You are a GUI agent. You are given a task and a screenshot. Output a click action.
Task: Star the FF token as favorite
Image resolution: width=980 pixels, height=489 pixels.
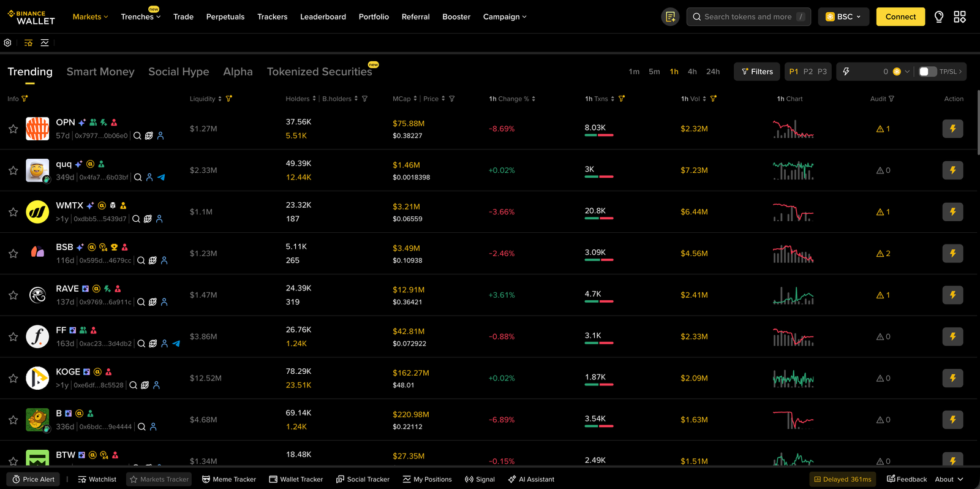coord(13,336)
